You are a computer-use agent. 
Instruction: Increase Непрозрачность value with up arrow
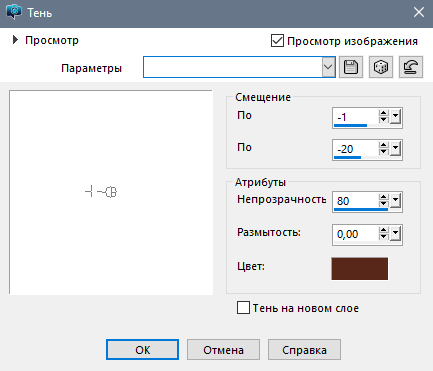click(384, 197)
